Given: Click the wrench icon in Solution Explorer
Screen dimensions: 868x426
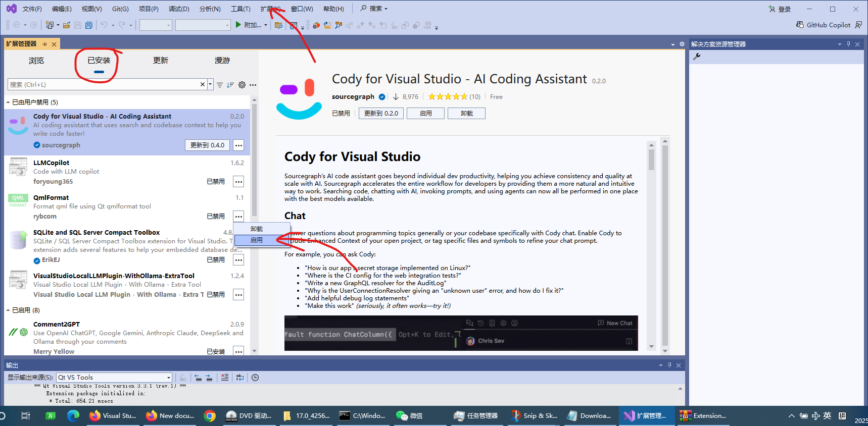Looking at the screenshot, I should [x=697, y=57].
